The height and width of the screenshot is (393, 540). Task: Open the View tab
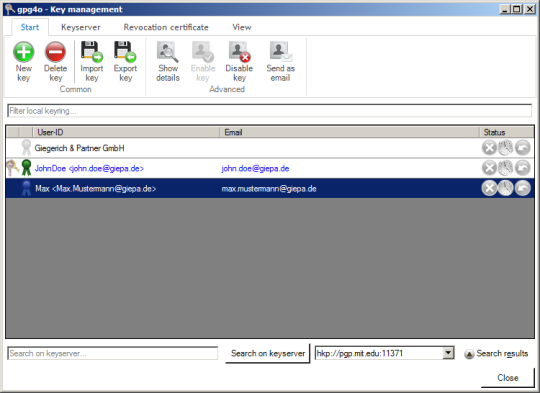[x=242, y=27]
